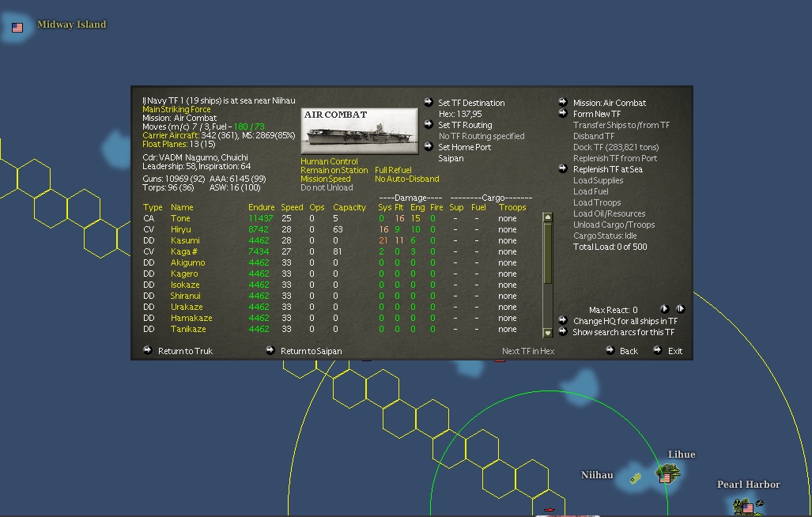Select Show search arcs for this TF
Viewport: 812px width, 517px height.
pyautogui.click(x=624, y=332)
